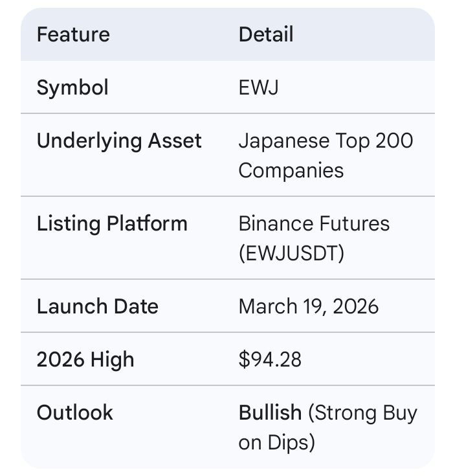
Task: Click the bold Bullish text
Action: tap(270, 413)
